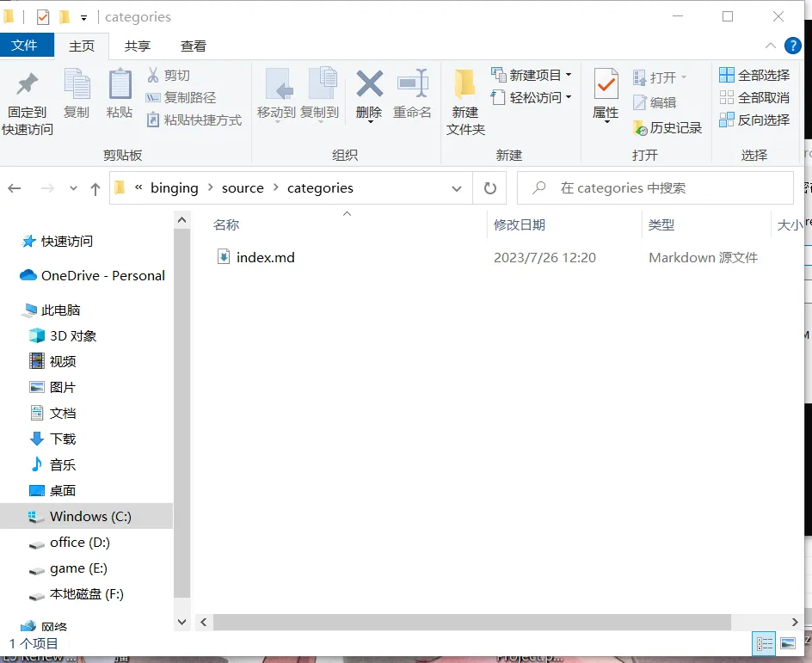Switch to details view toggle
The height and width of the screenshot is (663, 812).
pyautogui.click(x=763, y=642)
